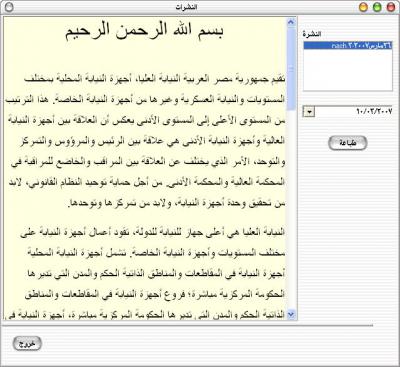Click the scroll-up arrow of the document
Image resolution: width=400 pixels, height=367 pixels.
click(x=291, y=22)
